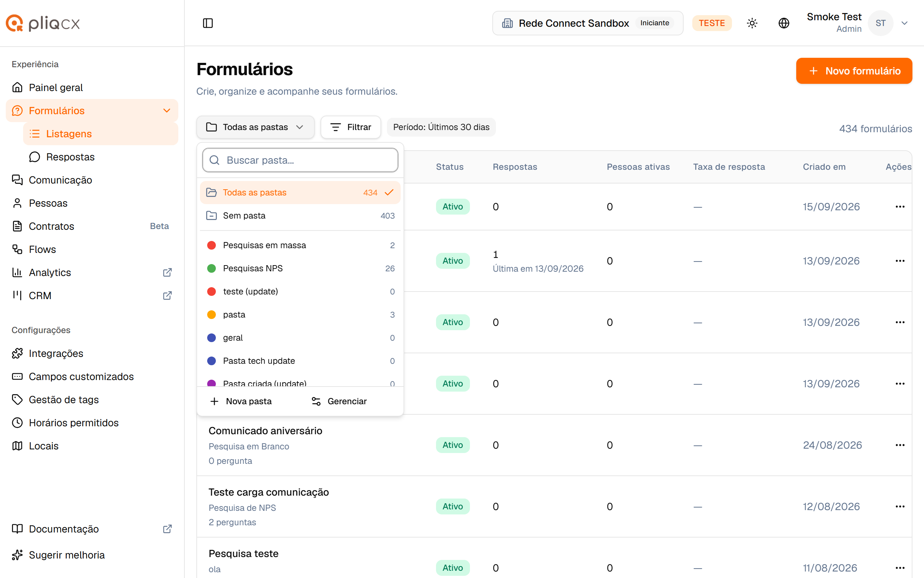This screenshot has width=924, height=578.
Task: Open actions menu for Pesquisa teste row
Action: [900, 568]
